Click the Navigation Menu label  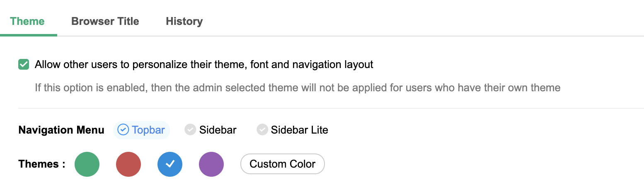pos(61,130)
